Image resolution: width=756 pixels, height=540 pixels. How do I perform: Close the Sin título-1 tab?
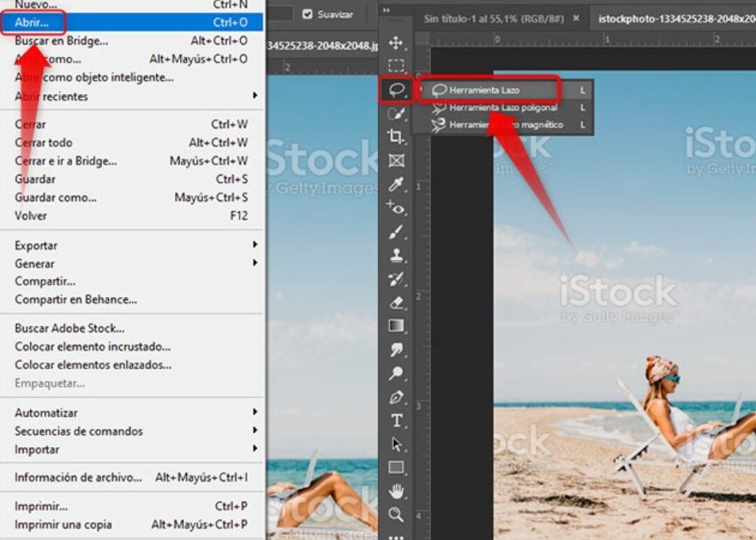click(x=576, y=18)
